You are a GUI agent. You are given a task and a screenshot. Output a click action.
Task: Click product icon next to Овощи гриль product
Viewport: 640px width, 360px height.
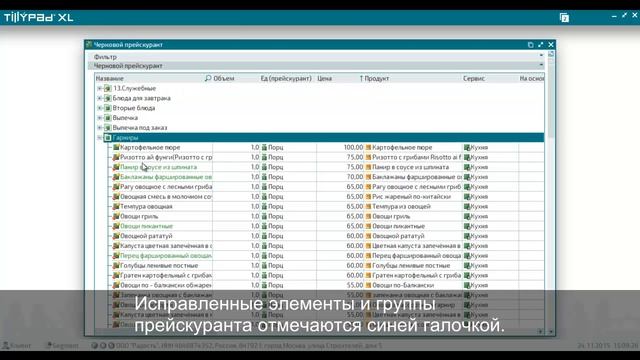coord(368,216)
